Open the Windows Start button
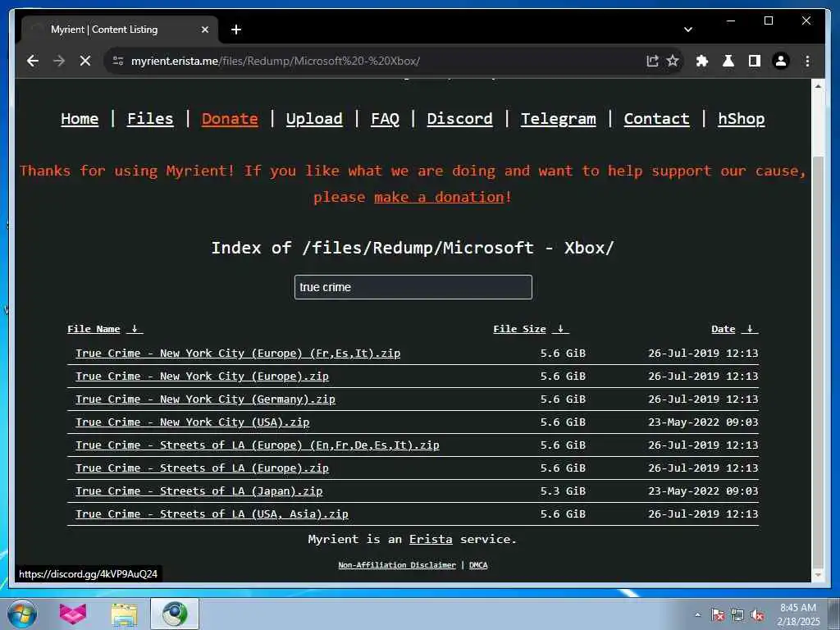Viewport: 840px width, 630px height. [x=22, y=614]
